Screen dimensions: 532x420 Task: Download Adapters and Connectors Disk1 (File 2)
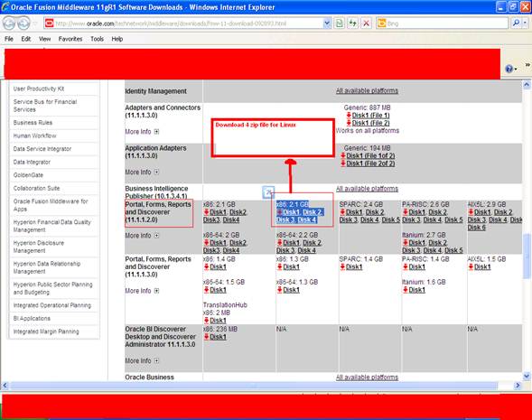click(x=371, y=123)
